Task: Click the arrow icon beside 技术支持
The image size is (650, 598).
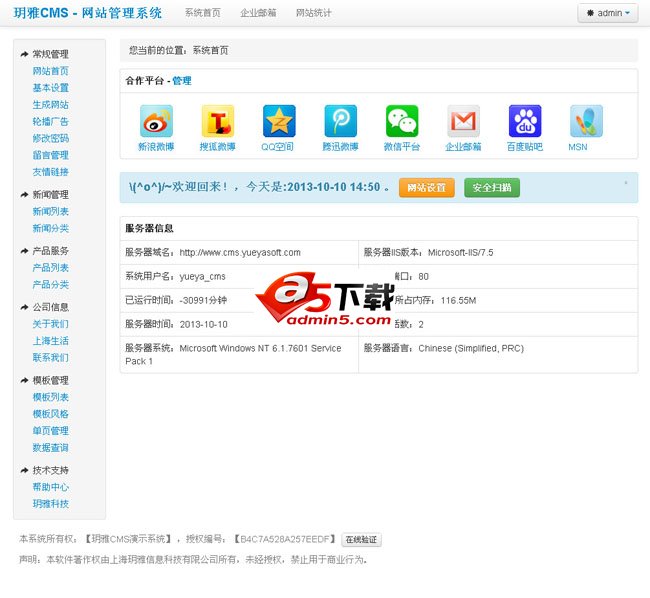Action: [24, 470]
